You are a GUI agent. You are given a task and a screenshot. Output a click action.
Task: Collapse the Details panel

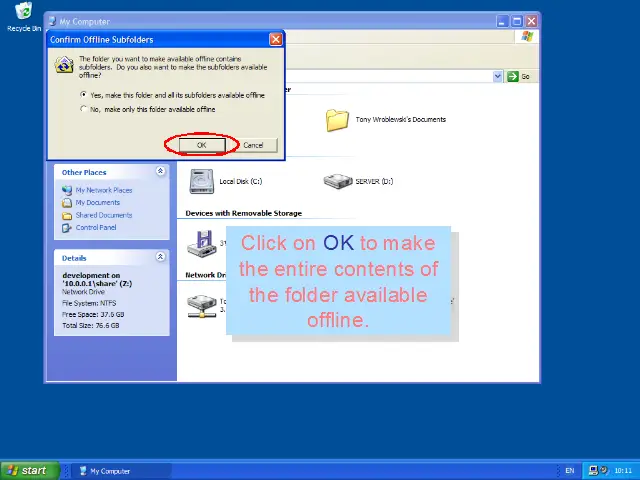point(160,257)
